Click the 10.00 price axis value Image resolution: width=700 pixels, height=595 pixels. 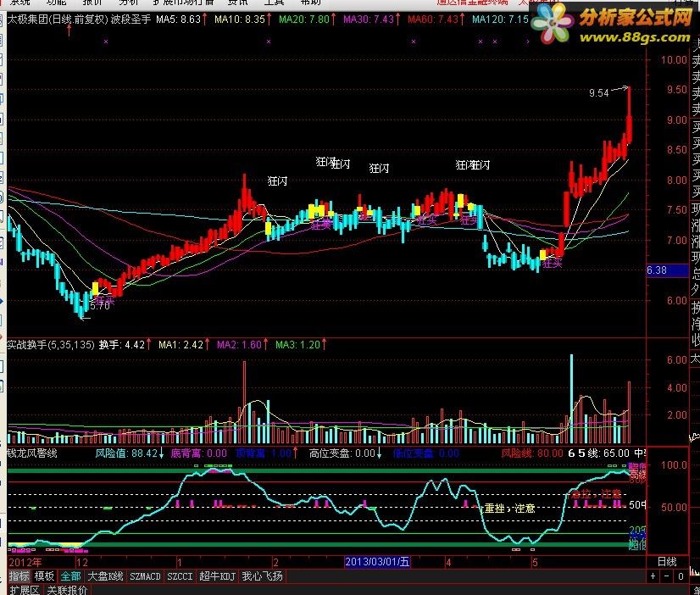coord(674,60)
